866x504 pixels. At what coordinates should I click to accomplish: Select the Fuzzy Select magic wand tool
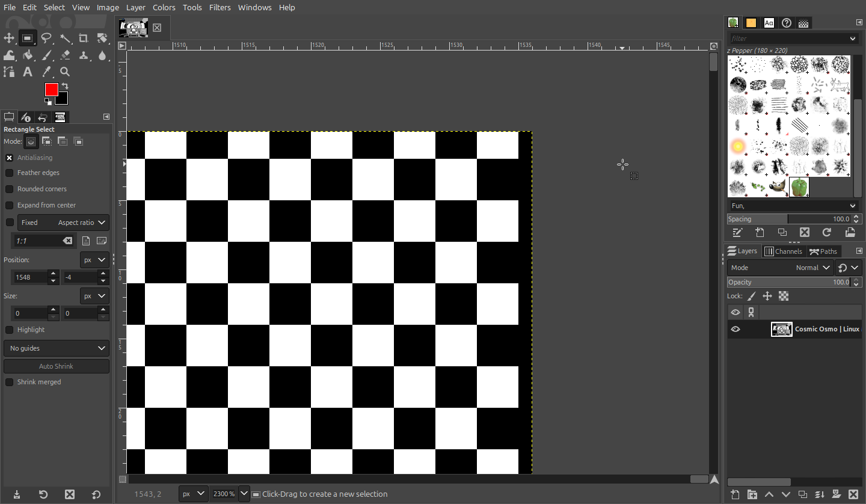(65, 38)
